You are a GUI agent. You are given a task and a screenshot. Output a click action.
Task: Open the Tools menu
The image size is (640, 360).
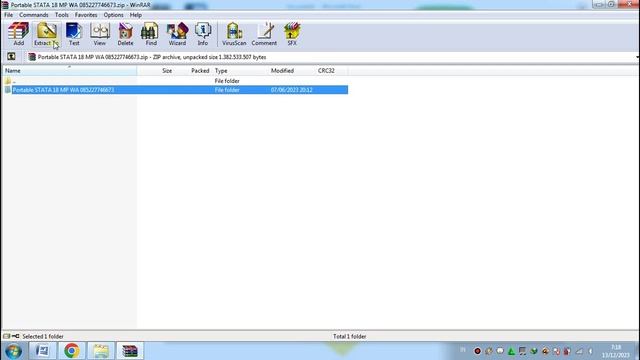tap(62, 15)
